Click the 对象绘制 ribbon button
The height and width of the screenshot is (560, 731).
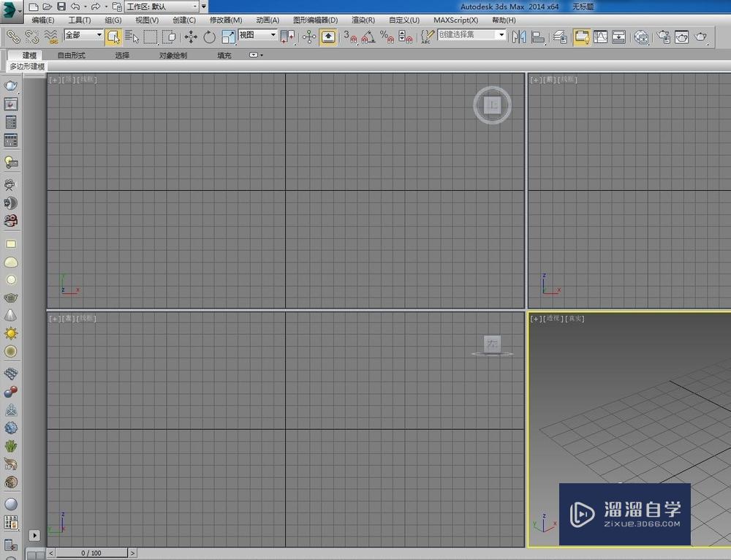172,55
